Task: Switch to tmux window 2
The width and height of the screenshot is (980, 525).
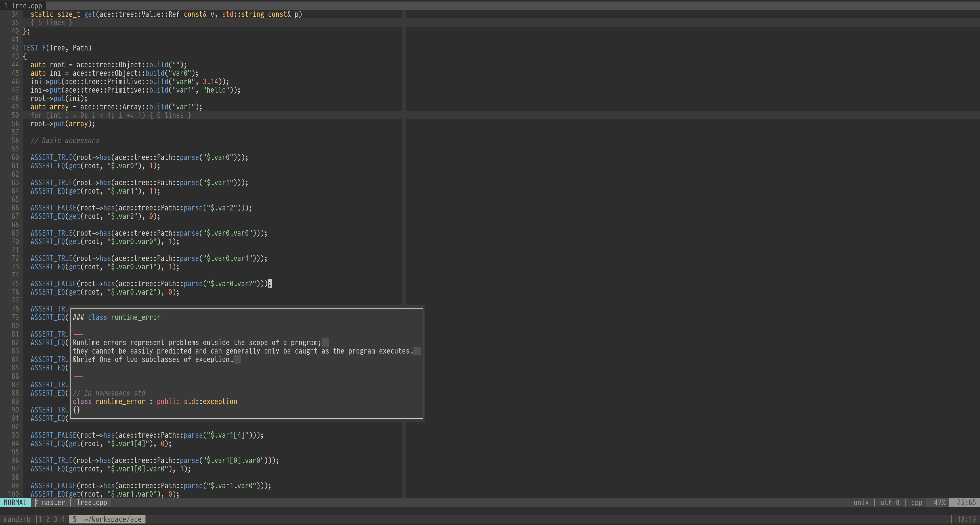Action: [47, 519]
